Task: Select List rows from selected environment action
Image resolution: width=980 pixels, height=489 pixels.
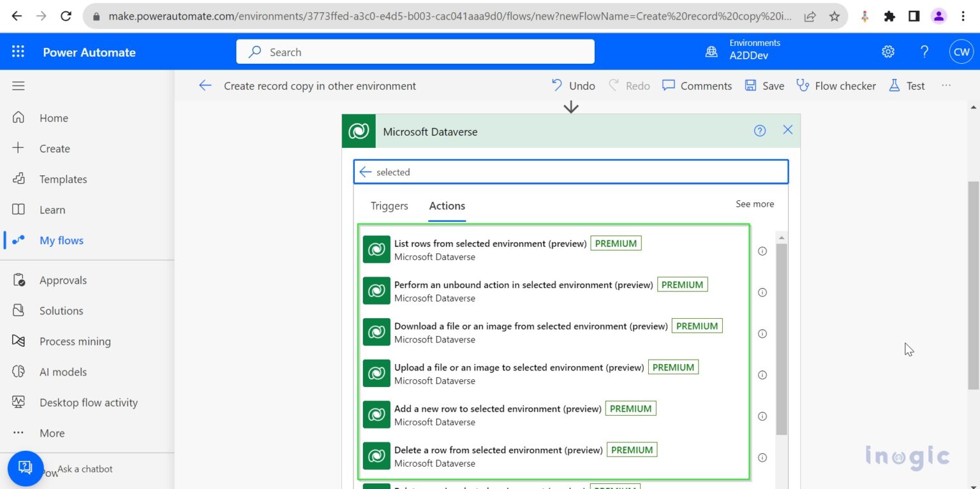Action: click(553, 249)
